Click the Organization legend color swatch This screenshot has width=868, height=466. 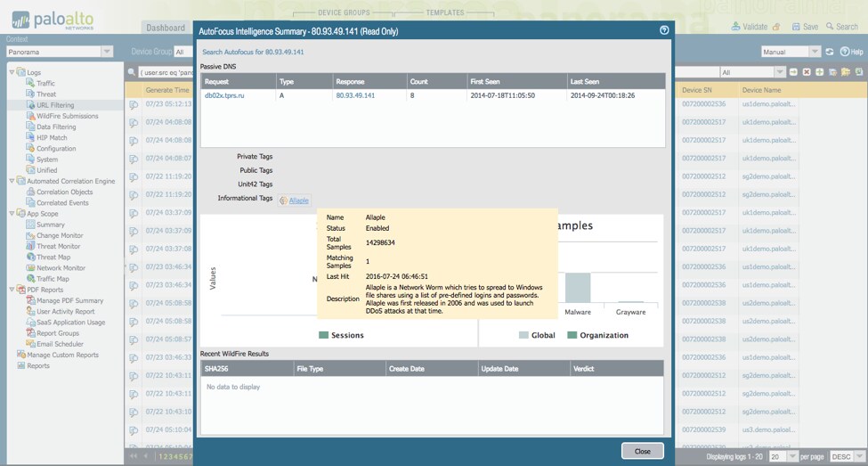[572, 335]
